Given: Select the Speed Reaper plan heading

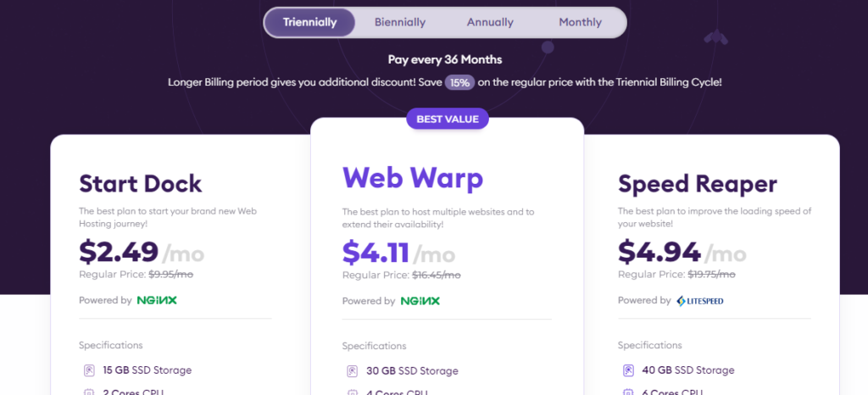Looking at the screenshot, I should 698,183.
